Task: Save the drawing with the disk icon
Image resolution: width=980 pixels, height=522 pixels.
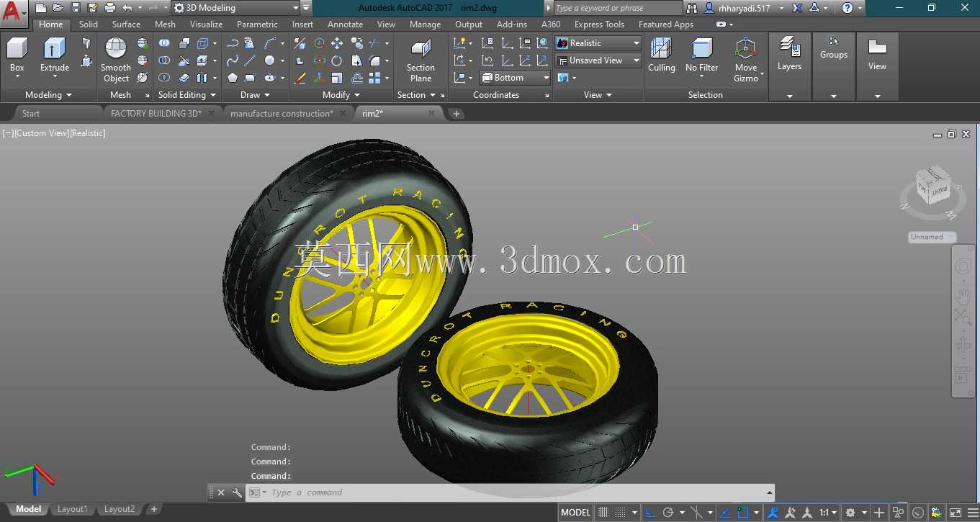Action: [76, 8]
